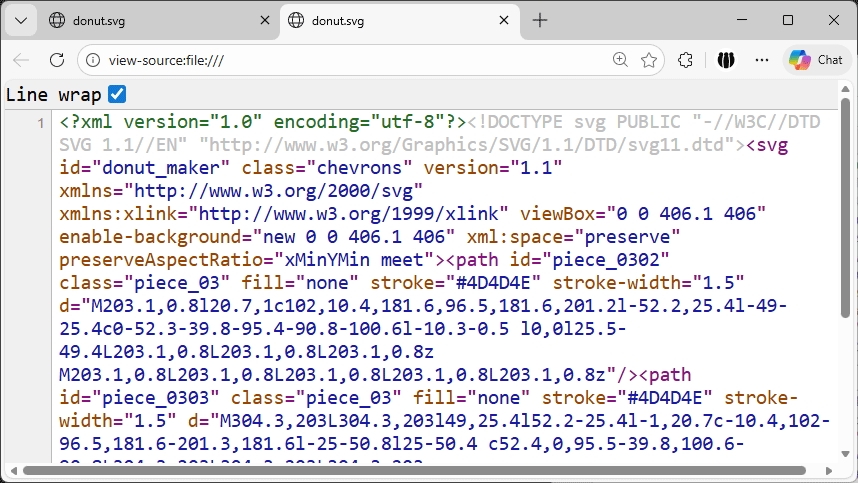
Task: Reload the page with the refresh icon
Action: point(57,60)
